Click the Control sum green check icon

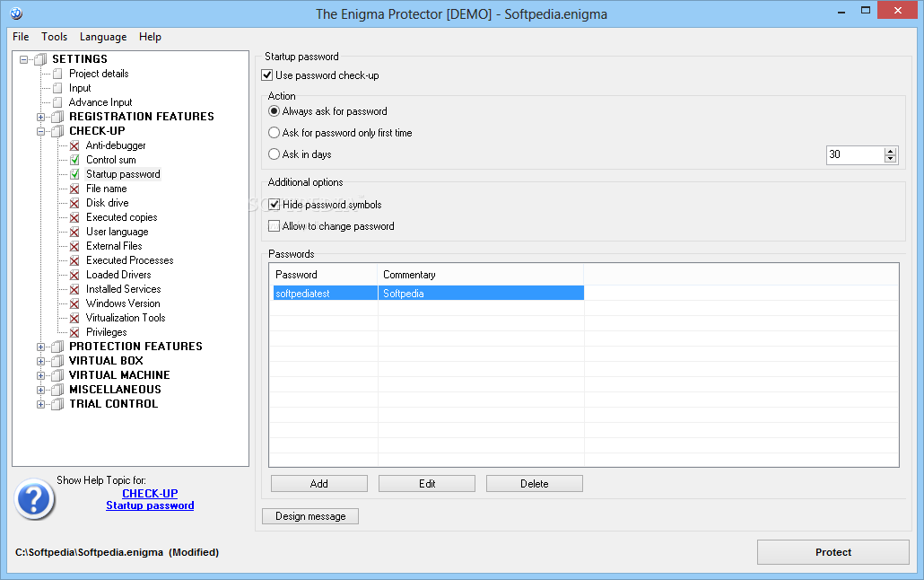74,160
